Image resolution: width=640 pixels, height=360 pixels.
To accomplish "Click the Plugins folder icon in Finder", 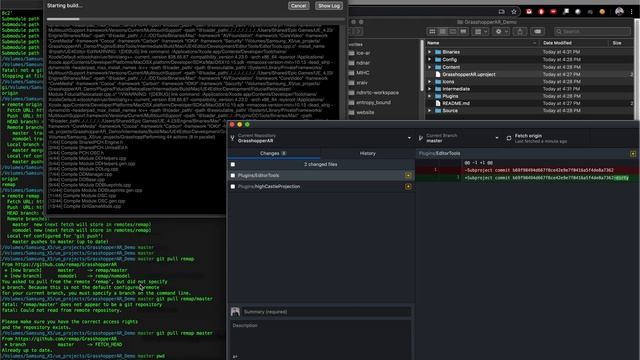I will [x=438, y=96].
